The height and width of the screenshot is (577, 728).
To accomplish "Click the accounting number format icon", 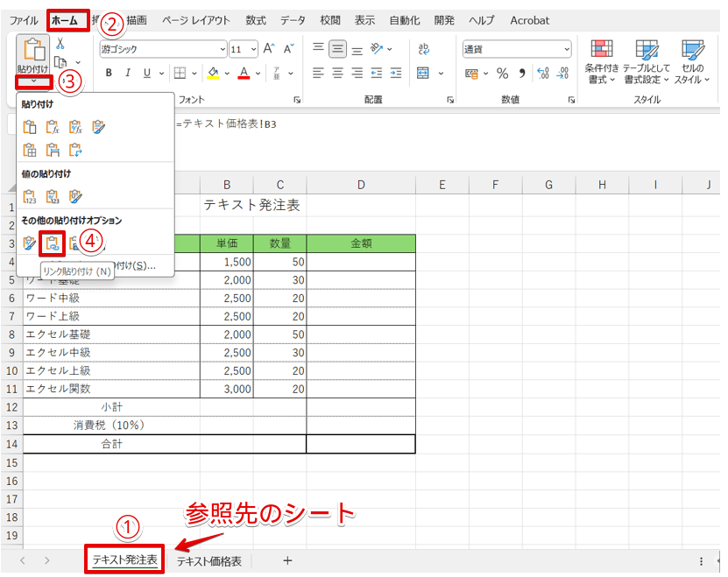I will coord(471,74).
